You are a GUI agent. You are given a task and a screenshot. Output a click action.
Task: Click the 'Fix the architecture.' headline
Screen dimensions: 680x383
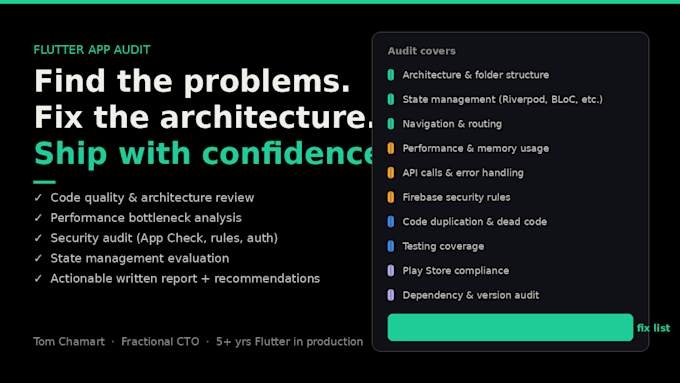pyautogui.click(x=204, y=118)
